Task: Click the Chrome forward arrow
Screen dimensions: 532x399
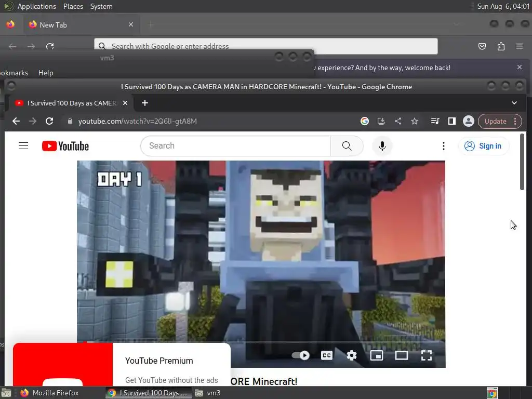Action: [33, 121]
